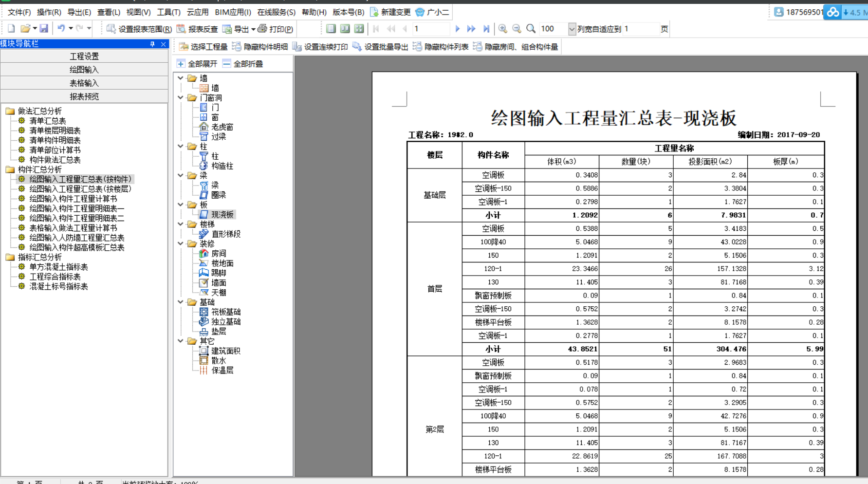Image resolution: width=868 pixels, height=484 pixels.
Task: Click the zoom in magnifier icon
Action: coord(502,29)
